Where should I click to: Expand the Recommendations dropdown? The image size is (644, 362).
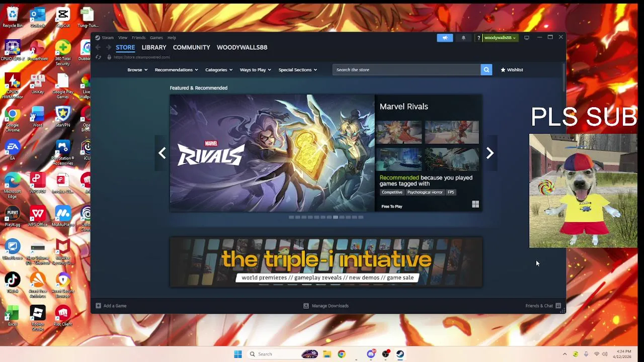177,70
